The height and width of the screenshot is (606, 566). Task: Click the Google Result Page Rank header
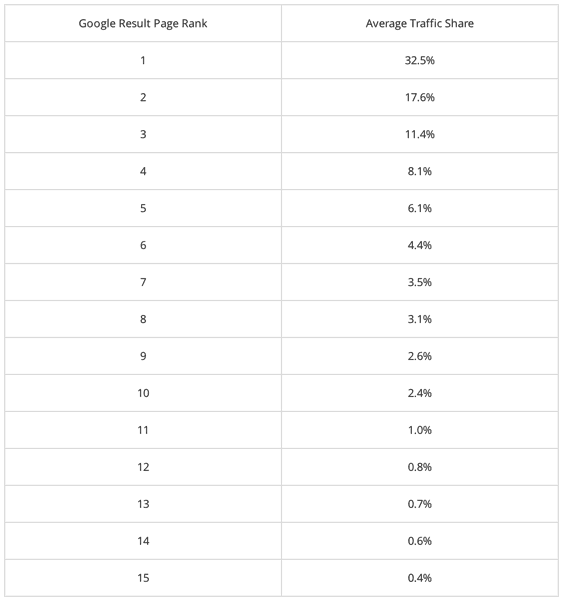pyautogui.click(x=143, y=24)
